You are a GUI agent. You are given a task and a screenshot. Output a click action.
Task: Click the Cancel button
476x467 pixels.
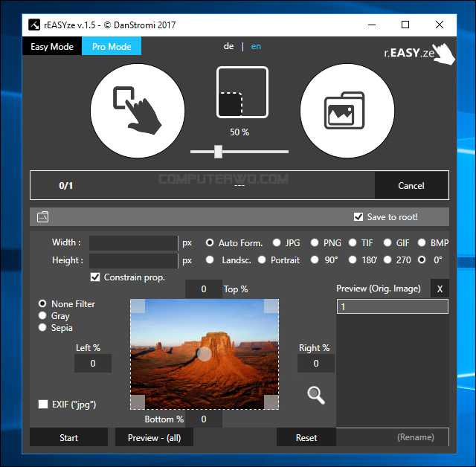(411, 185)
